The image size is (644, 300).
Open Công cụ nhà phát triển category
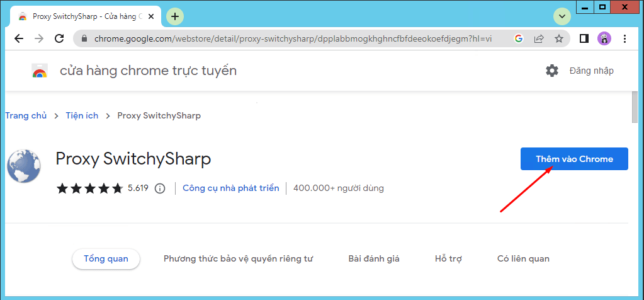(x=231, y=188)
